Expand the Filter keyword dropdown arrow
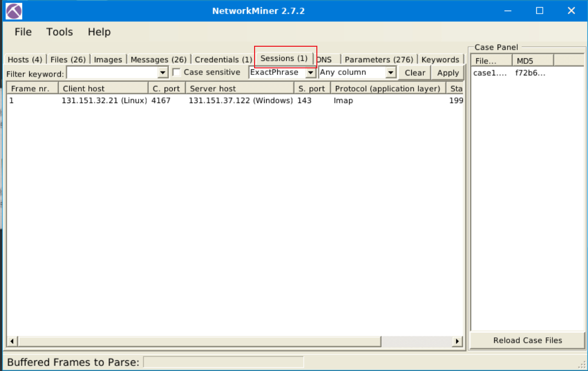This screenshot has width=588, height=371. point(163,72)
